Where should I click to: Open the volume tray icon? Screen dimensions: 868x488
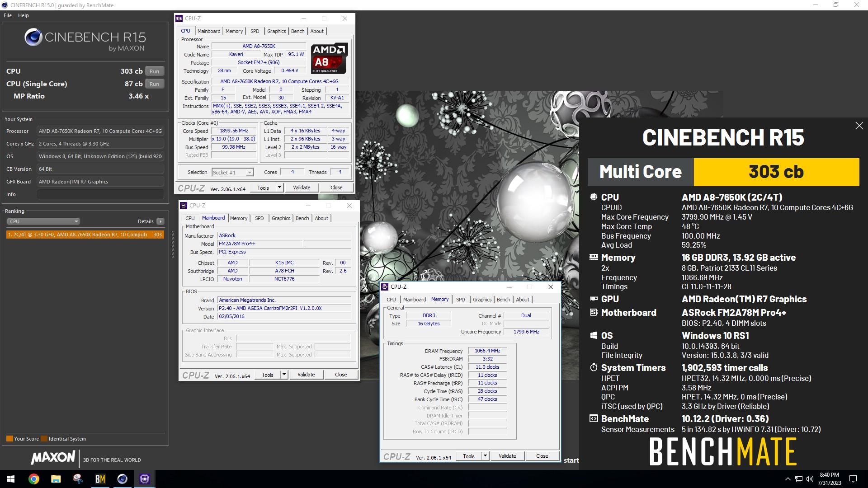tap(810, 479)
